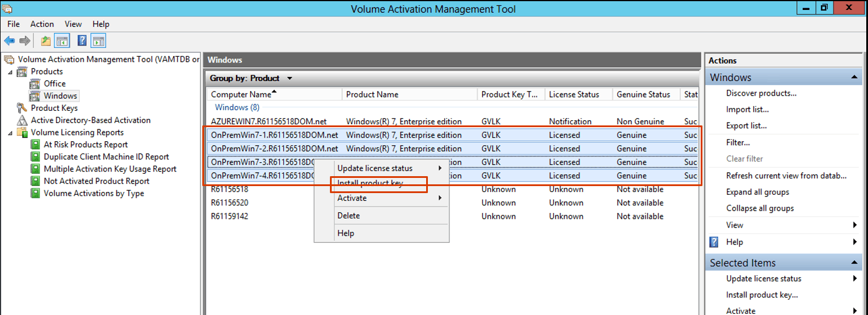The height and width of the screenshot is (315, 868).
Task: Click Filter action in Actions pane
Action: (738, 142)
